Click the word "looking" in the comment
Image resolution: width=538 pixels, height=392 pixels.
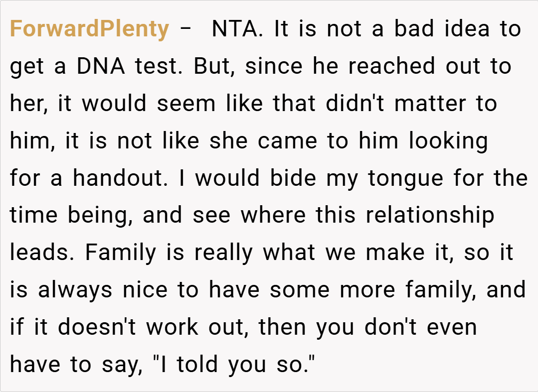(448, 141)
